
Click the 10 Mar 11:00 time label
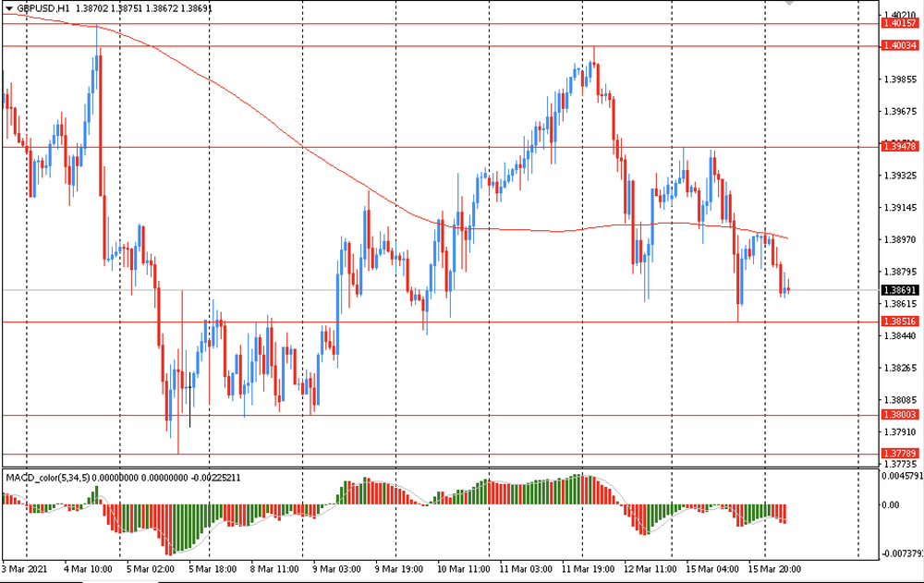point(463,569)
